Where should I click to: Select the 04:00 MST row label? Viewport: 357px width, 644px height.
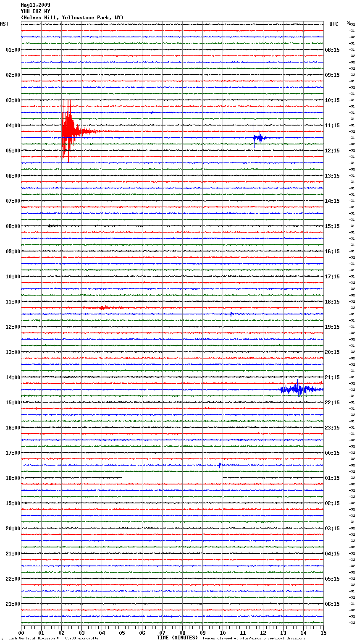click(x=13, y=126)
